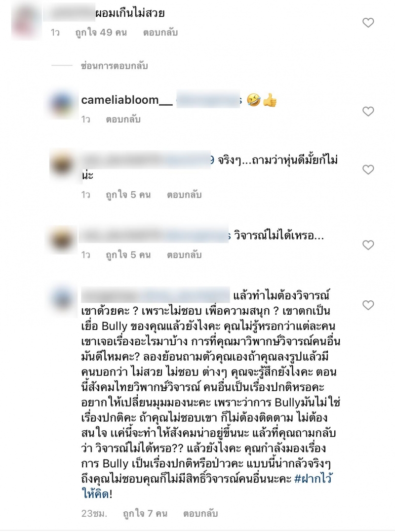The width and height of the screenshot is (395, 532).
Task: View "ถูกใจ 5 คน" under "วิจารณ์ไม่ได้เหรอ" reply
Action: click(128, 255)
